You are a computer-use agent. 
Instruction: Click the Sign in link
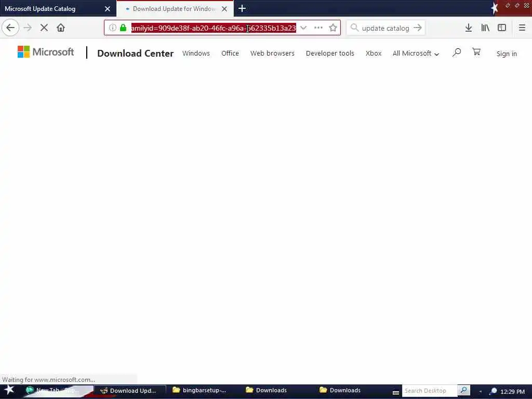pos(507,54)
